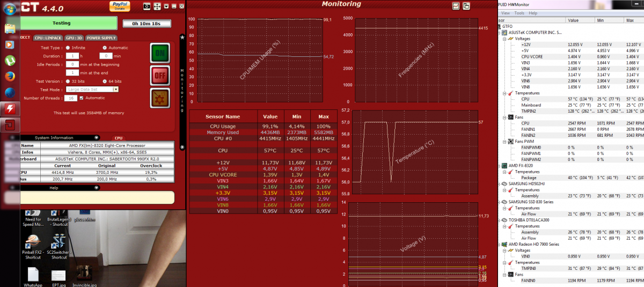Click the Max column header in HWMonitor
The image size is (644, 287).
tap(634, 20)
